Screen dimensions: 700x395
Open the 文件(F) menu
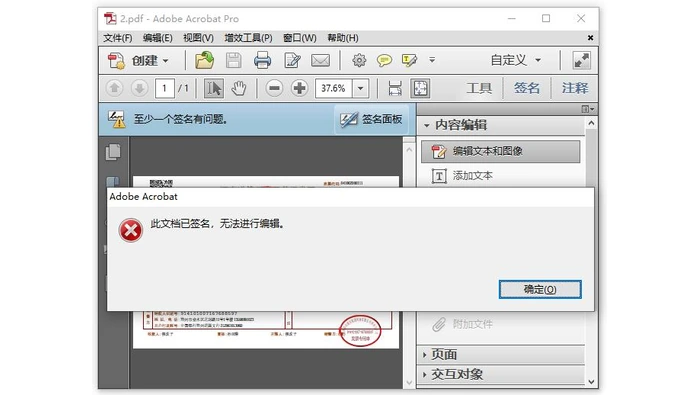coord(118,38)
